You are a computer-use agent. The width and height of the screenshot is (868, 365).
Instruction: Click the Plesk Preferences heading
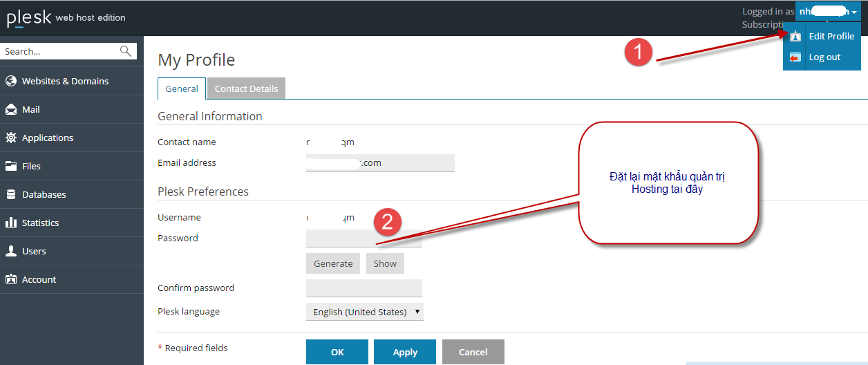[x=203, y=191]
